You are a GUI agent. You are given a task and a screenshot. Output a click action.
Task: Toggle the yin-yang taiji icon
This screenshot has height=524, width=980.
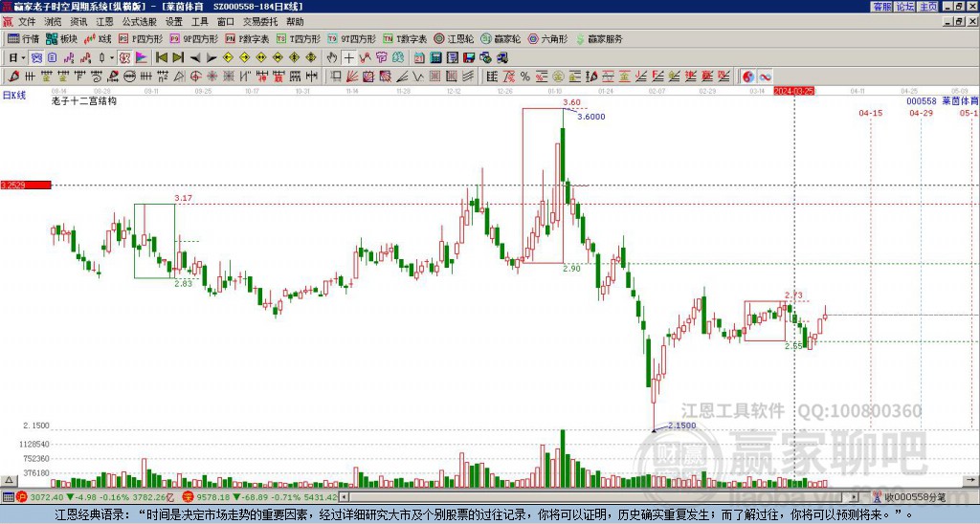748,76
